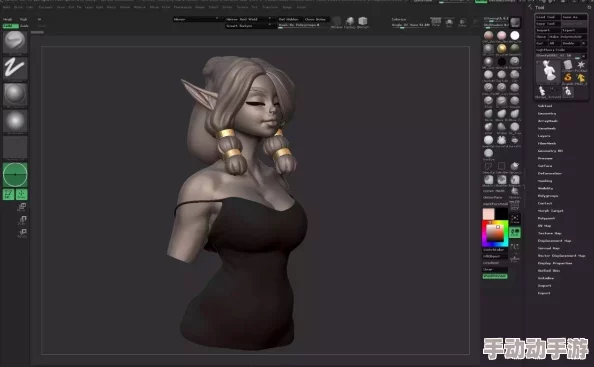Select the black secondary color swatch
This screenshot has height=367, width=594.
[x=502, y=214]
